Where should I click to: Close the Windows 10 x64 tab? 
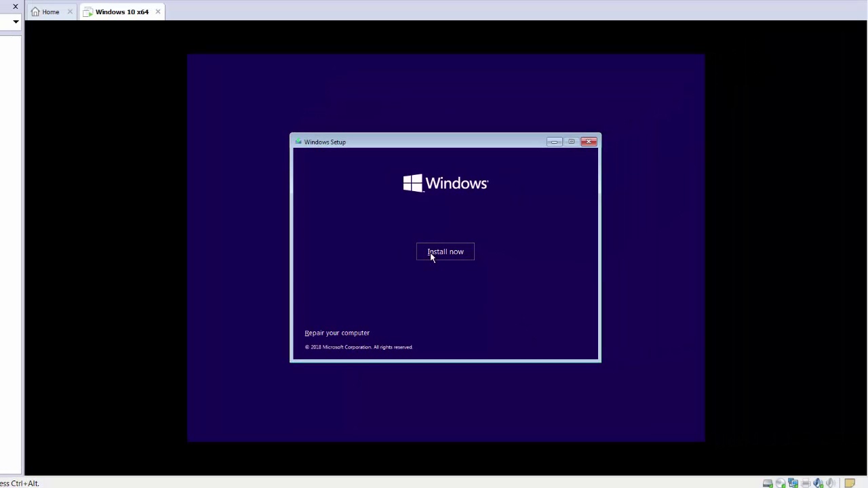click(158, 12)
